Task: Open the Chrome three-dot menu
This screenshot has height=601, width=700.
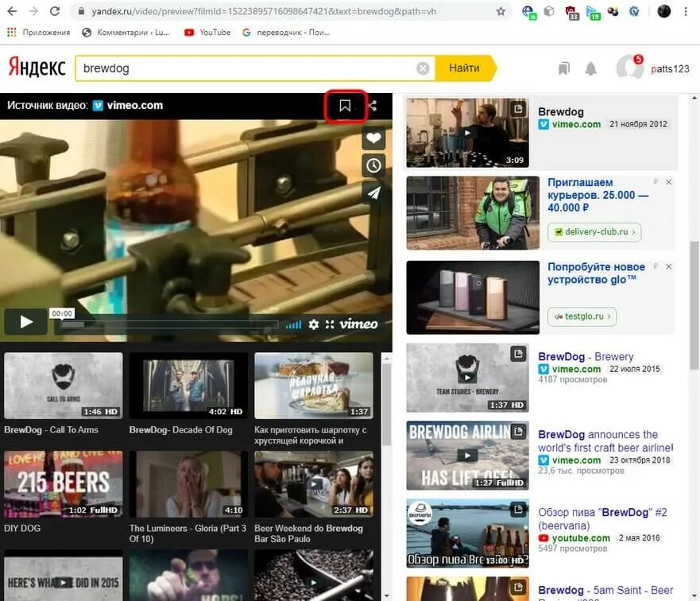Action: 686,11
